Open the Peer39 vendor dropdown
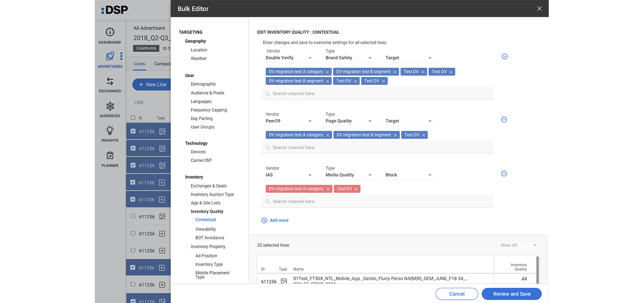 coord(289,121)
